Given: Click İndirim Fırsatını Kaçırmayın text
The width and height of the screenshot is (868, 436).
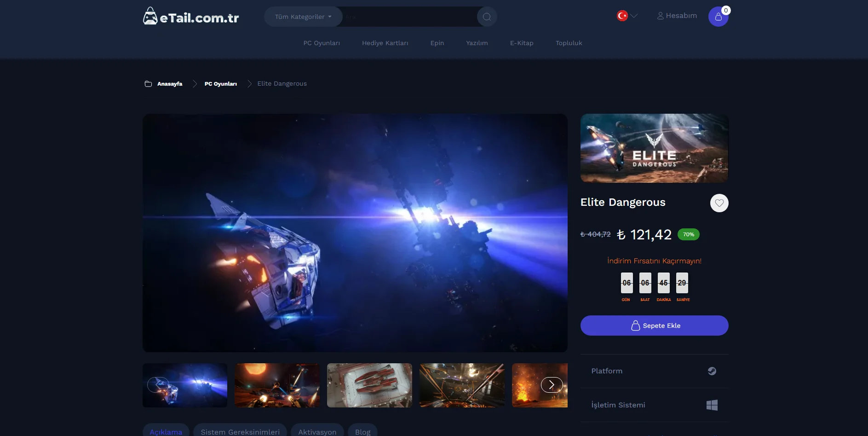Looking at the screenshot, I should (655, 261).
